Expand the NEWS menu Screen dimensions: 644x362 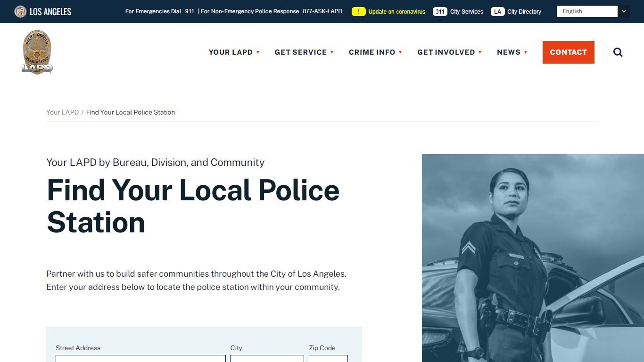[x=512, y=52]
